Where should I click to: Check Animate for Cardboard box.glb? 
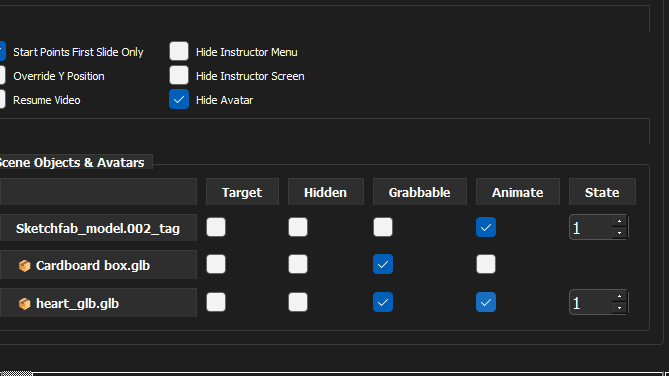(x=486, y=264)
